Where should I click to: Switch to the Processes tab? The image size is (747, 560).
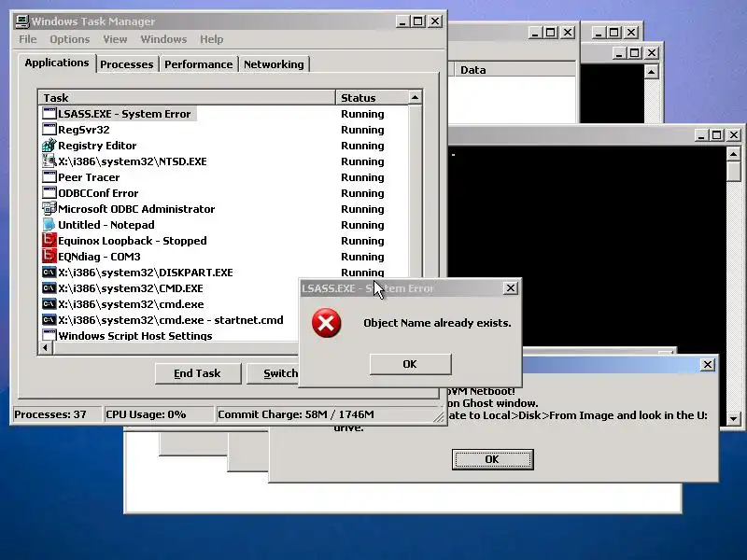(127, 64)
